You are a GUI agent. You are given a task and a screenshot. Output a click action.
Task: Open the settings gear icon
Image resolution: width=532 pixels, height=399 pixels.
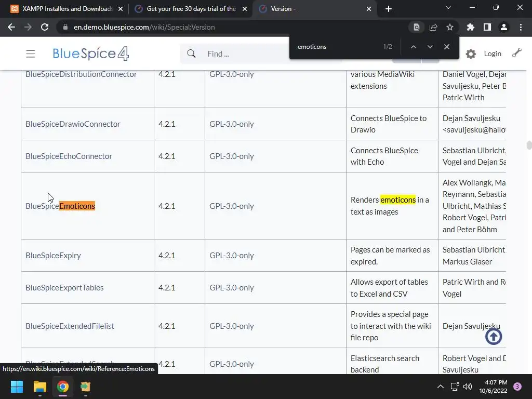471,54
